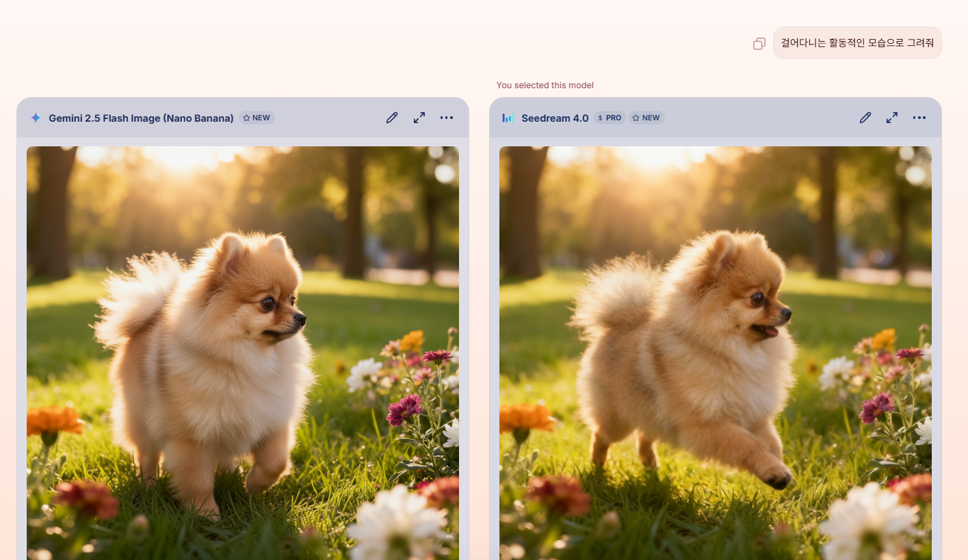Viewport: 968px width, 560px height.
Task: Click the NEW badge next to Gemini
Action: pos(257,118)
